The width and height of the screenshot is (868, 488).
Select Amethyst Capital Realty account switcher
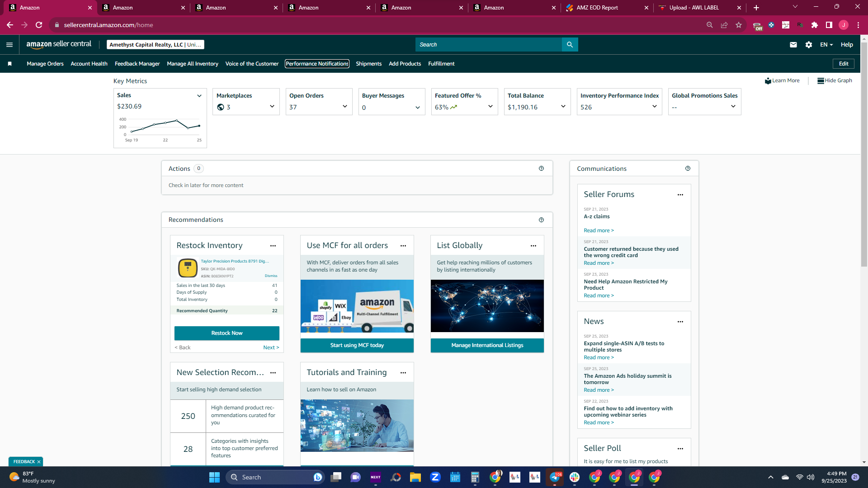pyautogui.click(x=156, y=45)
